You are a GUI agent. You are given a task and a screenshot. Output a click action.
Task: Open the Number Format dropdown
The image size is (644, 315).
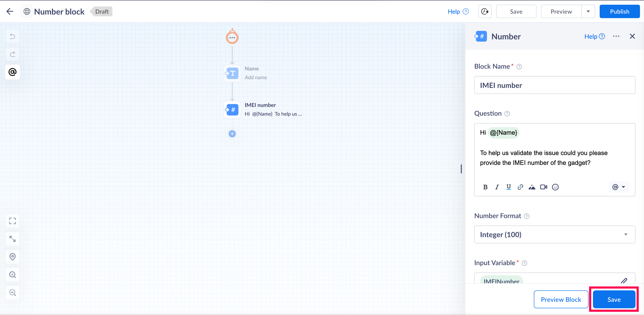point(554,234)
